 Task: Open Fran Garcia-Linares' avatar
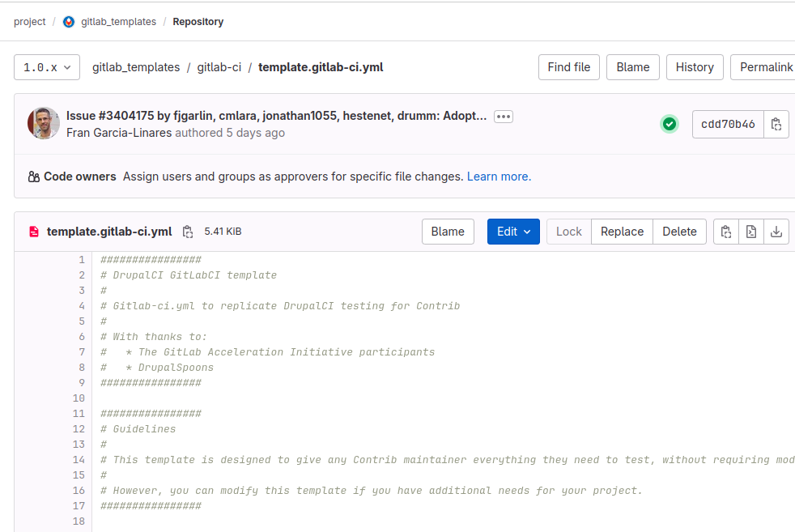pyautogui.click(x=44, y=123)
